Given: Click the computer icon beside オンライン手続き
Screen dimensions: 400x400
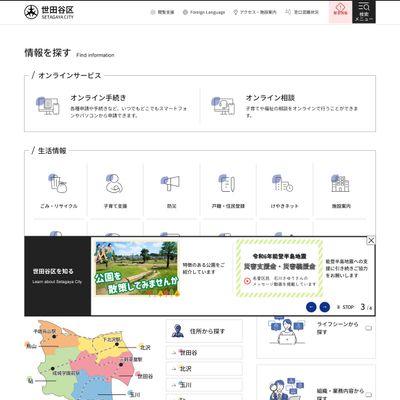Looking at the screenshot, I should coord(47,106).
